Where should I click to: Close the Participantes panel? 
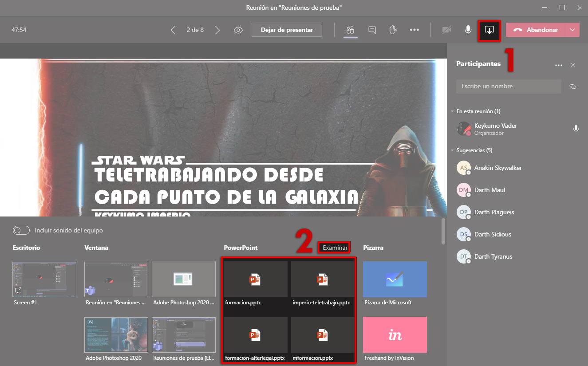(573, 65)
